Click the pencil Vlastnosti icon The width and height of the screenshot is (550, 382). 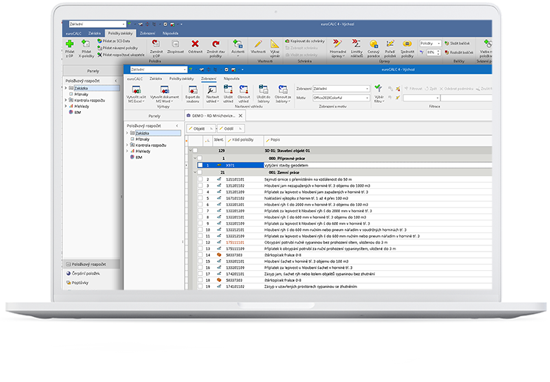tap(258, 44)
